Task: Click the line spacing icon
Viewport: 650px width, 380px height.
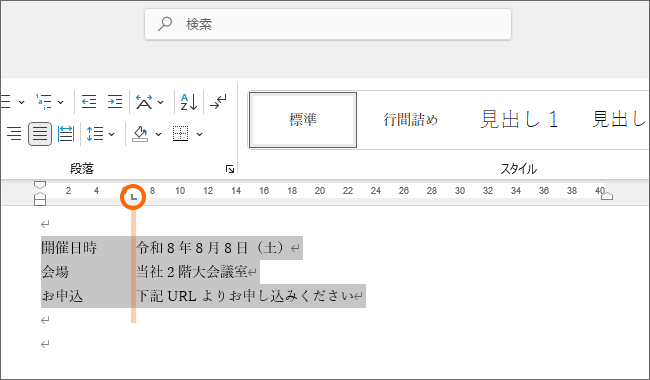Action: [95, 134]
